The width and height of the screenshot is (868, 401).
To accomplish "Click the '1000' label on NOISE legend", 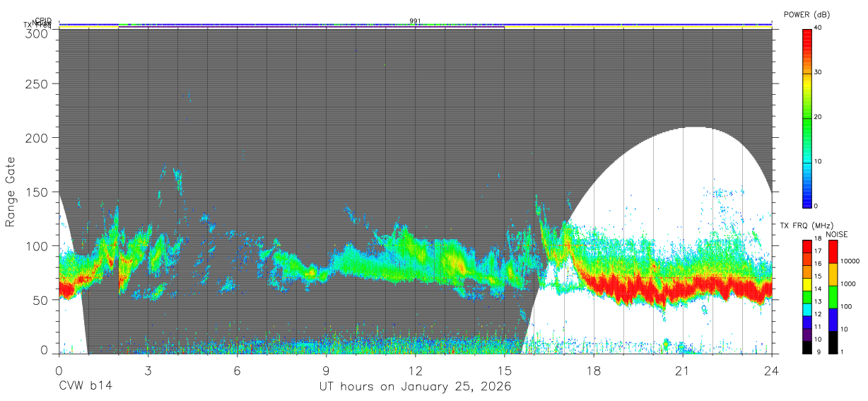I will [848, 284].
